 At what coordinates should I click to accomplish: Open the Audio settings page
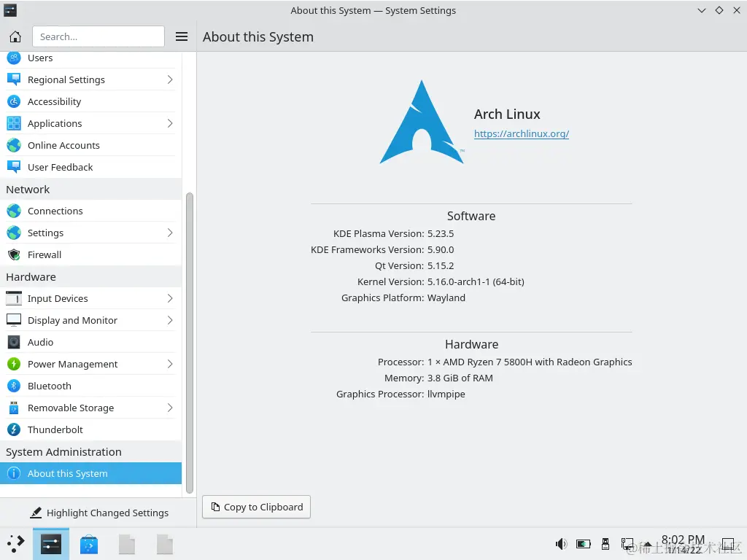(x=40, y=342)
